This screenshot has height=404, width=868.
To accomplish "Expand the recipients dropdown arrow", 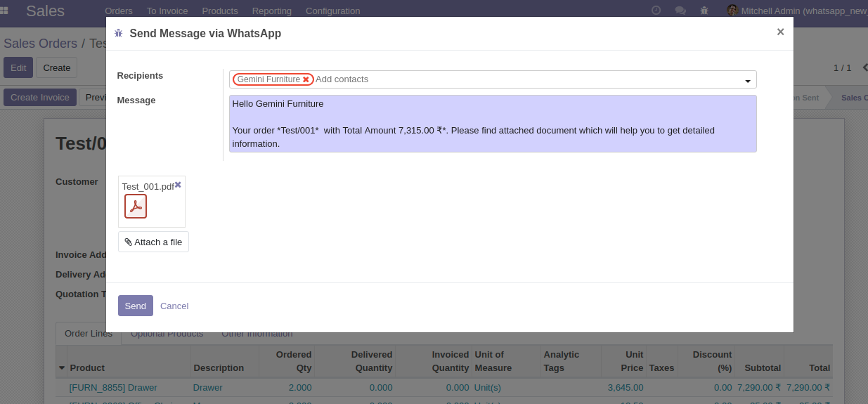I will [x=748, y=82].
